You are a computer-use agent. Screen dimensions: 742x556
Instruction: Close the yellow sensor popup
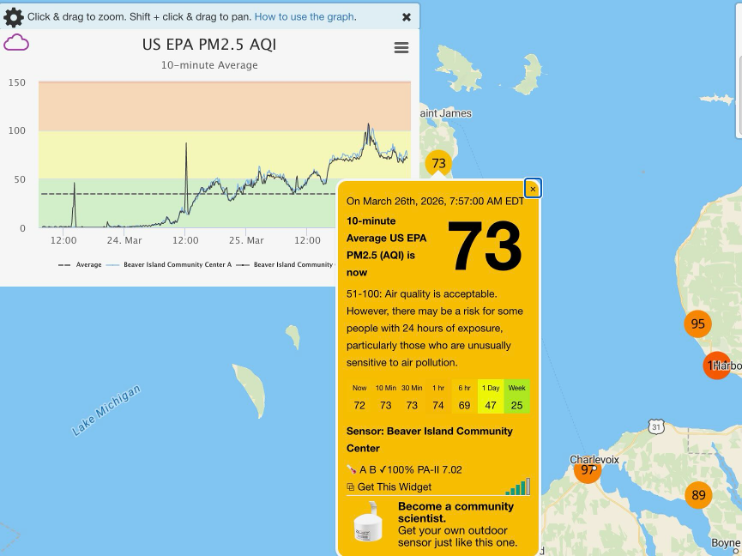[533, 189]
